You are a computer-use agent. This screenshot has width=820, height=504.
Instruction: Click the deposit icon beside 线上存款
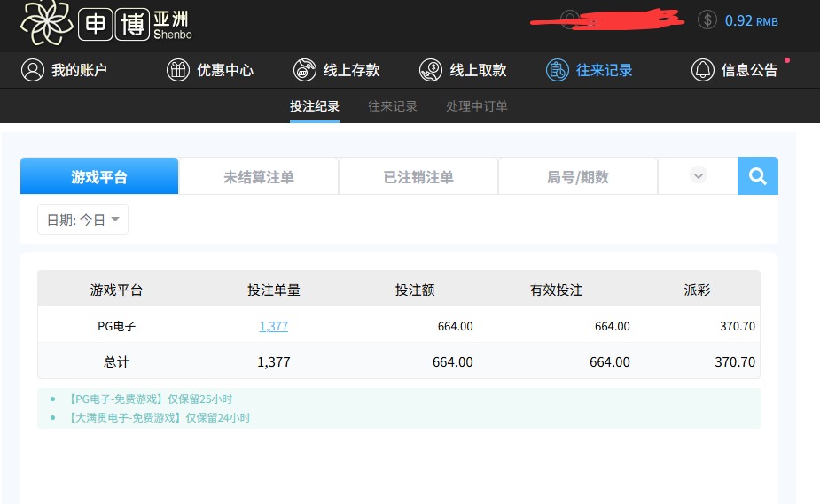point(305,70)
